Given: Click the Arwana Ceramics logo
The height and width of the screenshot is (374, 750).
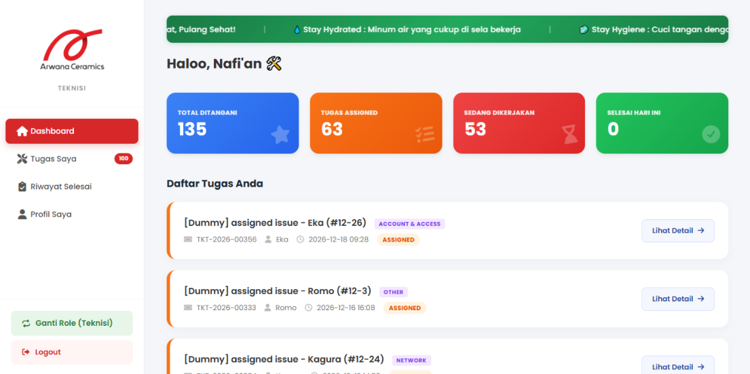Looking at the screenshot, I should tap(72, 50).
